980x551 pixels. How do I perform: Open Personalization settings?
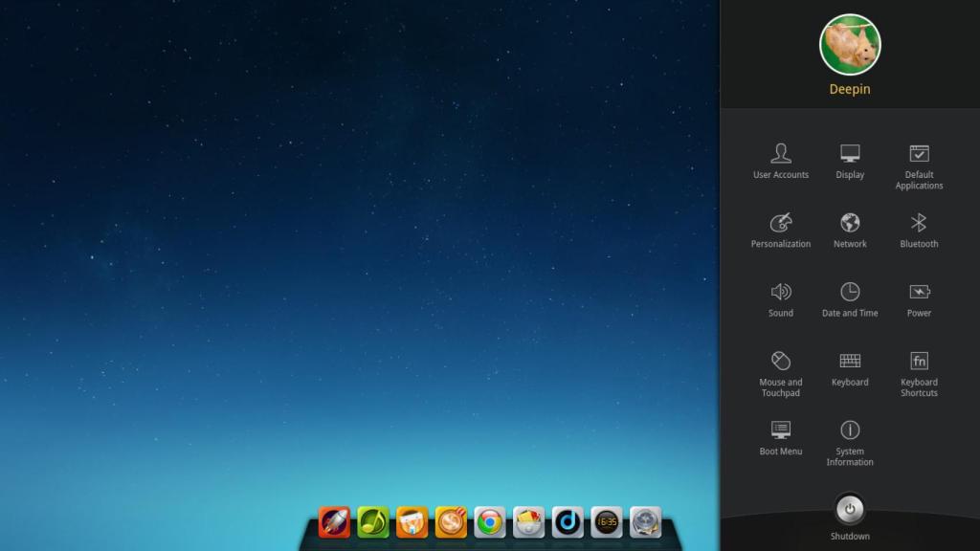click(x=780, y=230)
